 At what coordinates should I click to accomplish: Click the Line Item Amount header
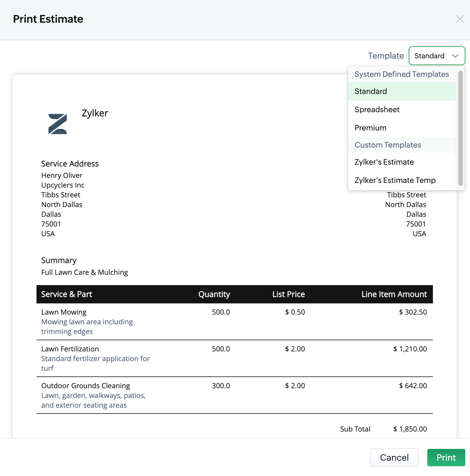pos(394,294)
